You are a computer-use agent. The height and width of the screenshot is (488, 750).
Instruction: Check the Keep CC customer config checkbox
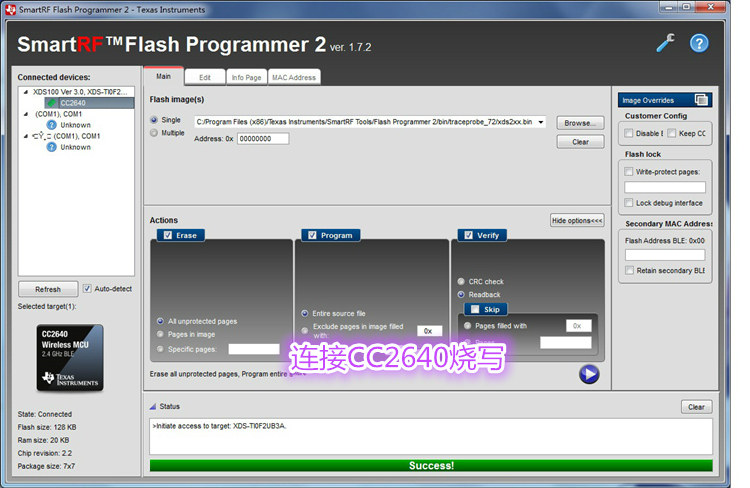click(672, 133)
